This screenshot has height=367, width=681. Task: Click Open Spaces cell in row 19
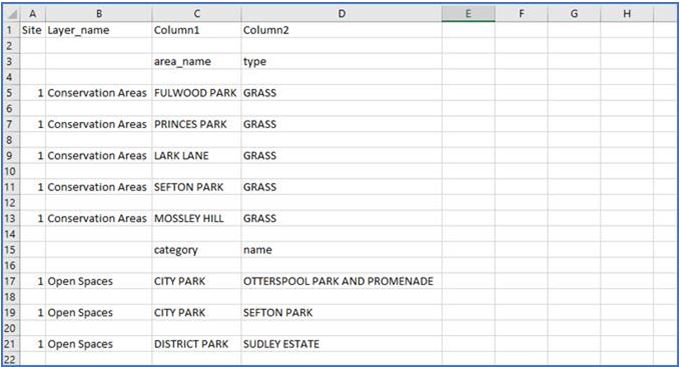click(x=99, y=312)
